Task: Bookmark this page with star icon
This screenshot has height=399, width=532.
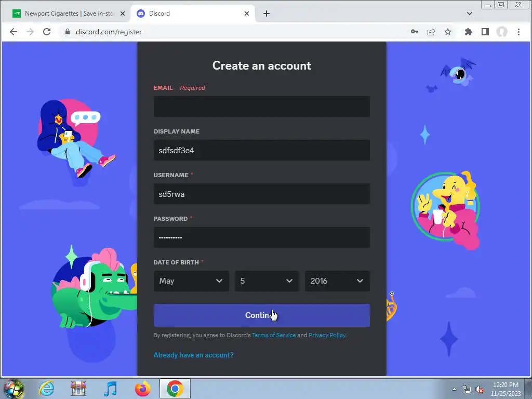Action: pos(448,32)
